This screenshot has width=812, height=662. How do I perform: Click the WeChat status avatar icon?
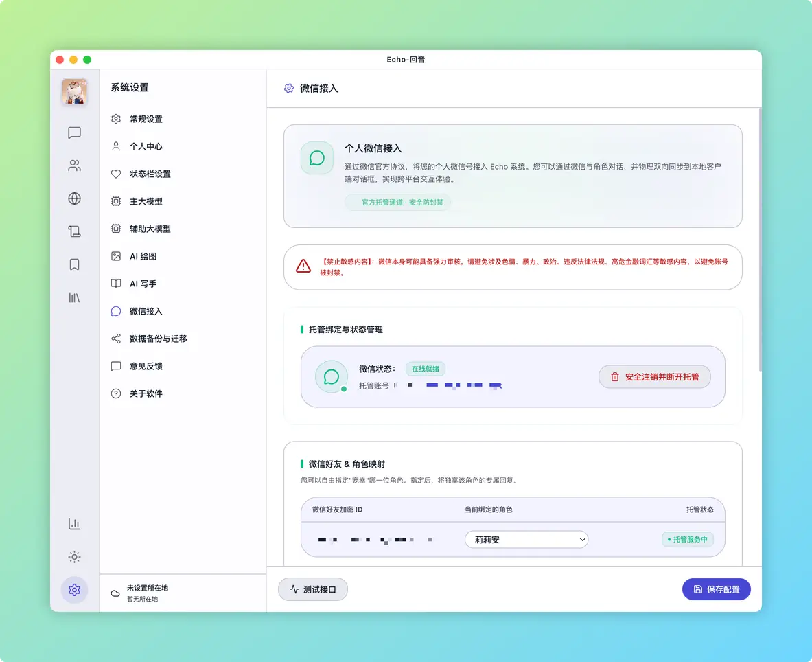(332, 376)
